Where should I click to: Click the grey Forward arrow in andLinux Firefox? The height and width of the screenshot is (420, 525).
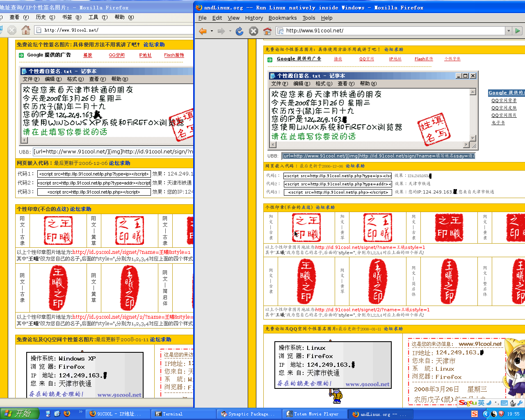(221, 31)
